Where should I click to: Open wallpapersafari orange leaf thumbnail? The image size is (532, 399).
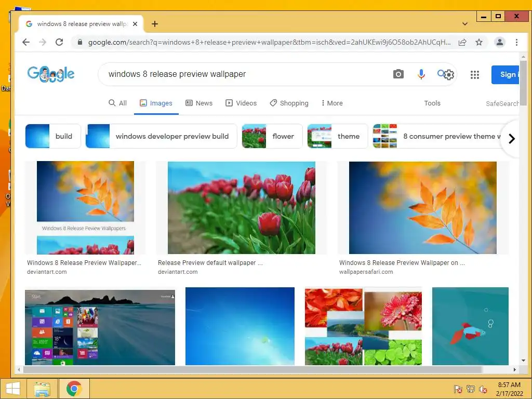[x=423, y=208]
